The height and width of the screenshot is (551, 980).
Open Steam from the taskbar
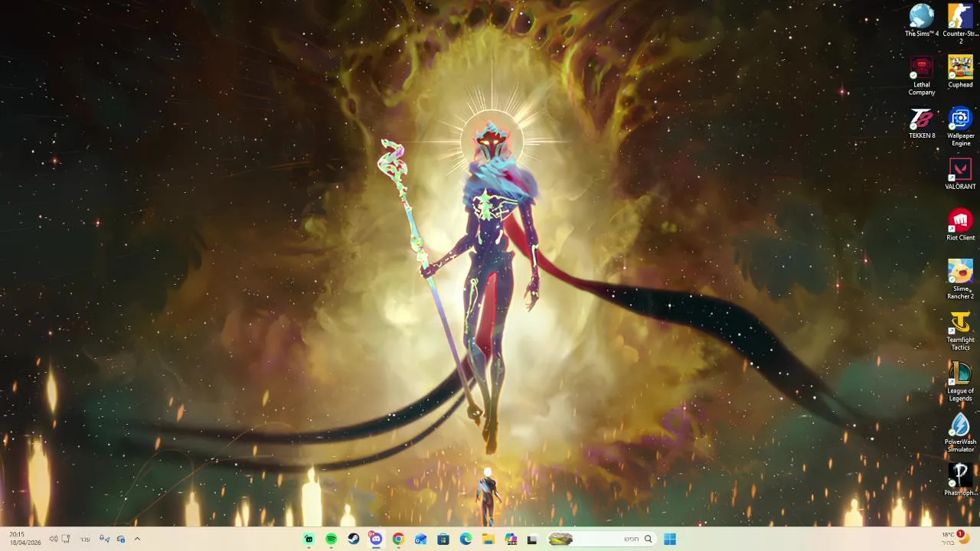click(354, 540)
